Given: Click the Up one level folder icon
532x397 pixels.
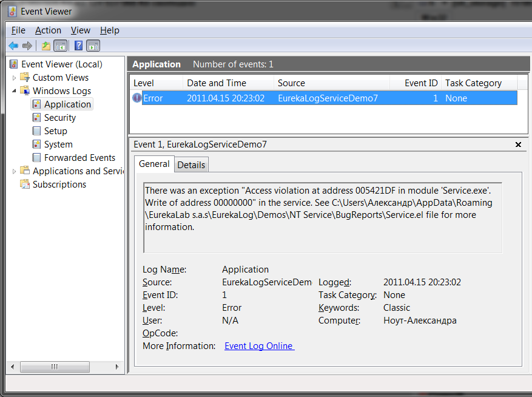Looking at the screenshot, I should (x=46, y=46).
